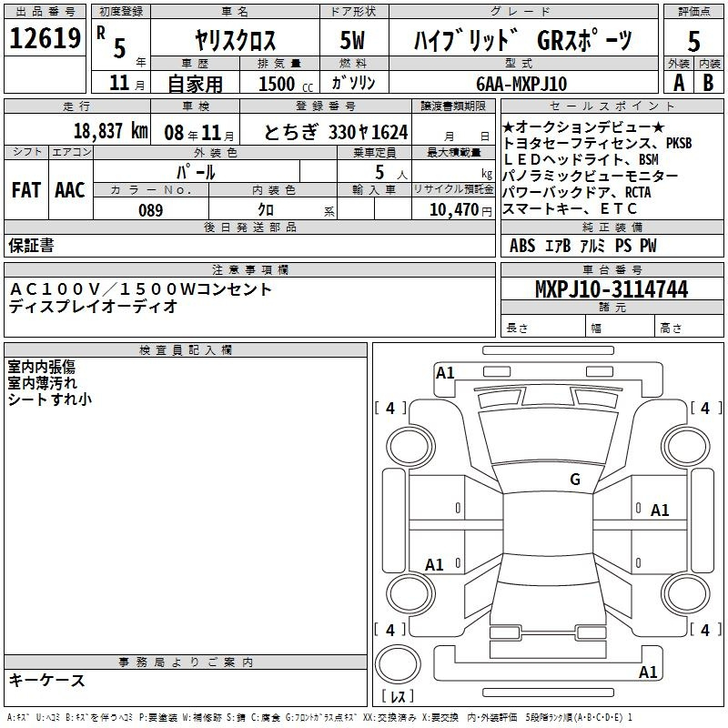Click the lot number 12619

(45, 39)
